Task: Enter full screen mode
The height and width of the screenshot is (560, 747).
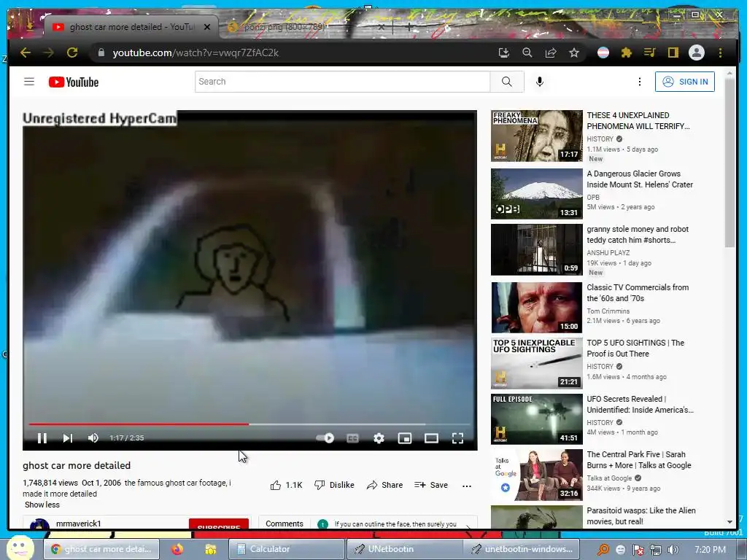Action: 457,438
